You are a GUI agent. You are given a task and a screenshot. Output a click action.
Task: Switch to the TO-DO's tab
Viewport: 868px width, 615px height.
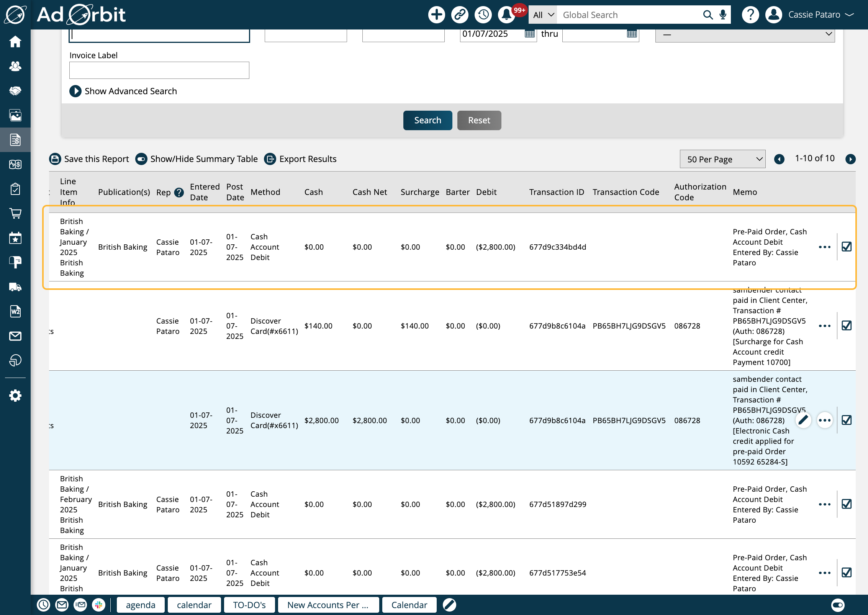click(249, 605)
